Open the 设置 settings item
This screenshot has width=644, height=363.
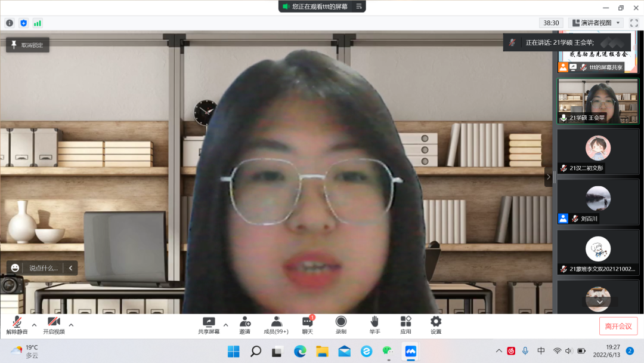coord(436,325)
